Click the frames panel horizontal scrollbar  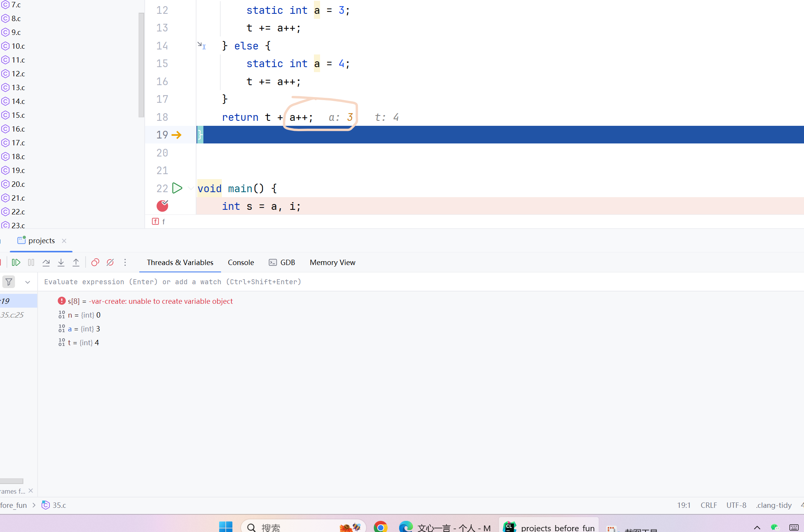tap(12, 481)
